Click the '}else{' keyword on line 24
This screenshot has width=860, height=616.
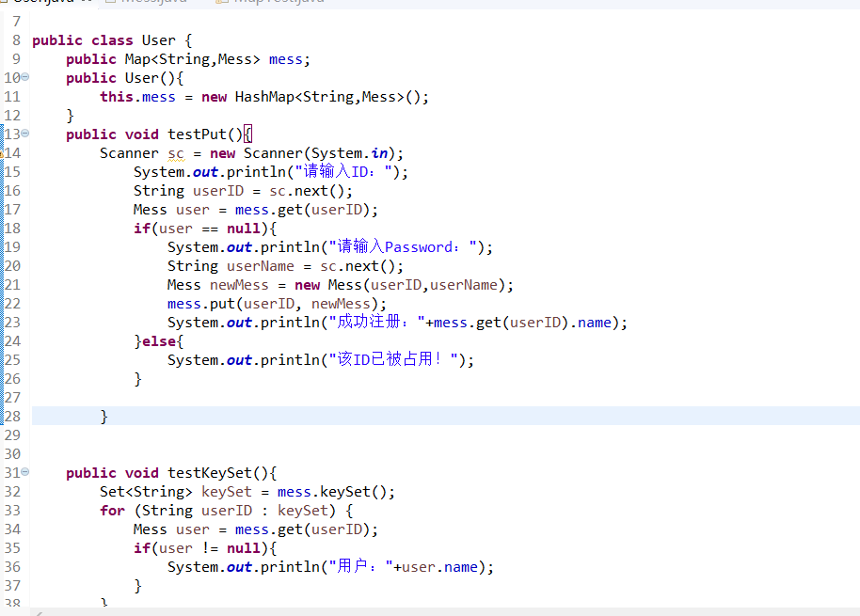coord(158,341)
